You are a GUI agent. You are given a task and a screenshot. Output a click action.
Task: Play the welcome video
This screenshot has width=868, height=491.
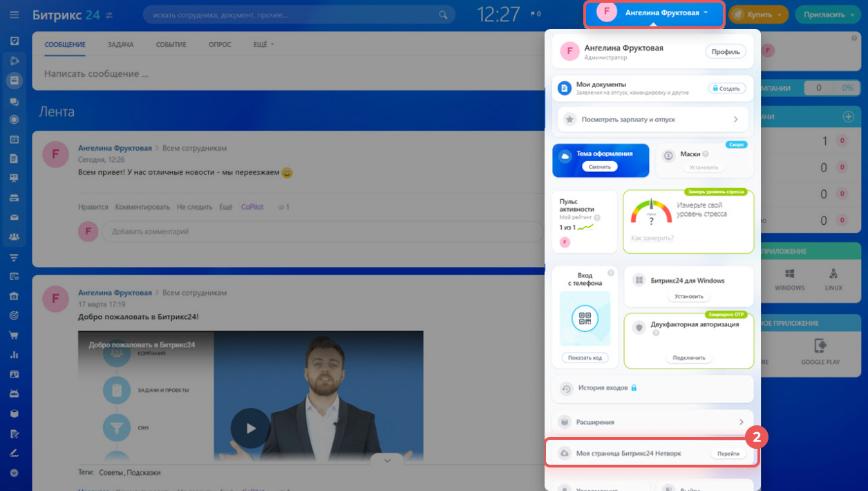pyautogui.click(x=250, y=427)
